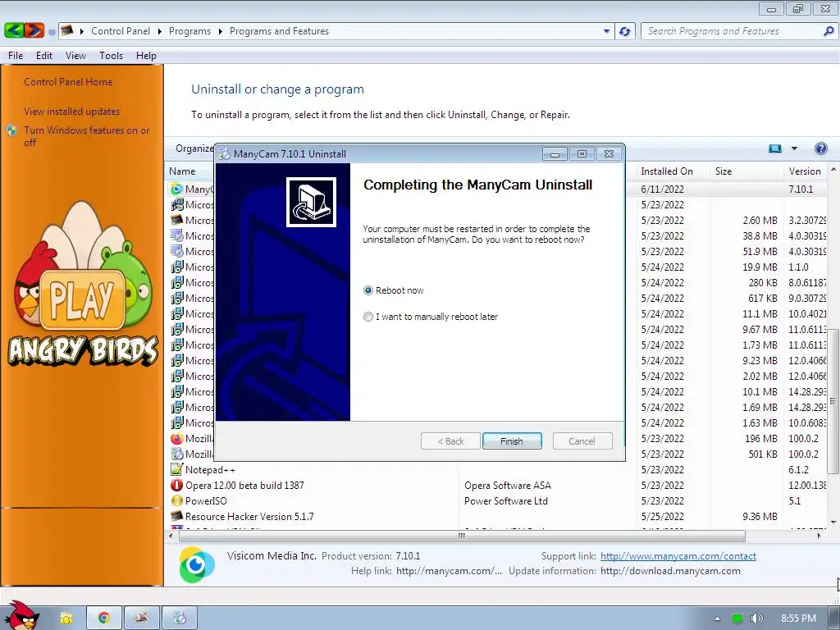Open the File menu
Viewport: 840px width, 630px height.
click(x=16, y=56)
